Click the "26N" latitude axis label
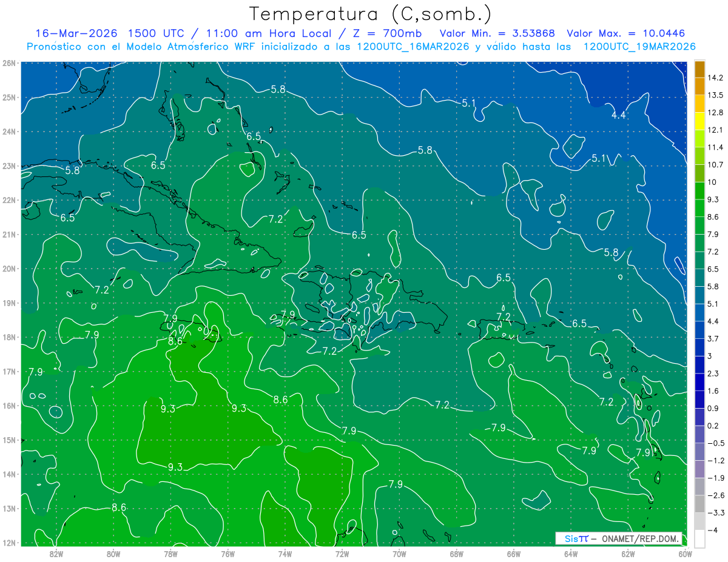The image size is (728, 562). (10, 63)
